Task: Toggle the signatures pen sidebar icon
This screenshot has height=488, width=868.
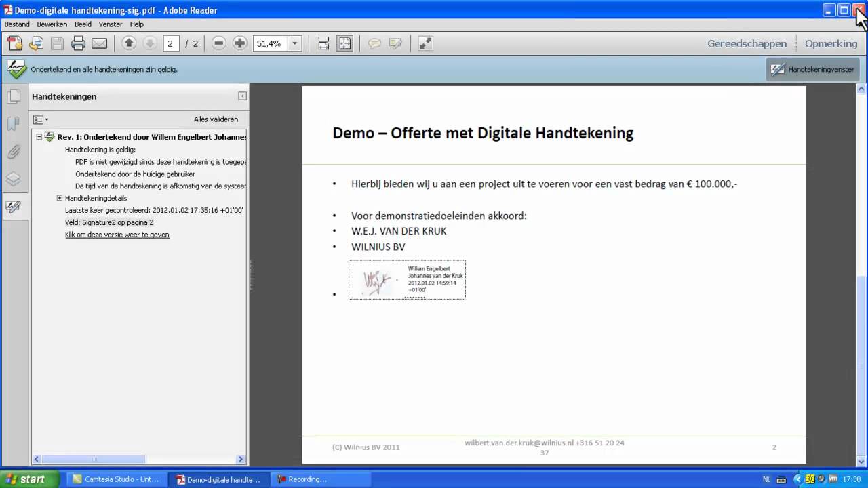Action: click(14, 207)
